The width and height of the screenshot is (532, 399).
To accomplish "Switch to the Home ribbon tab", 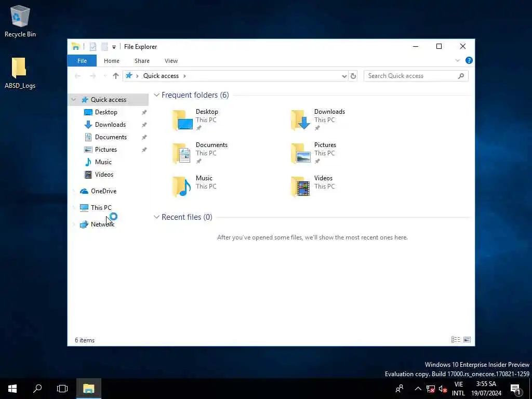I will pos(112,61).
